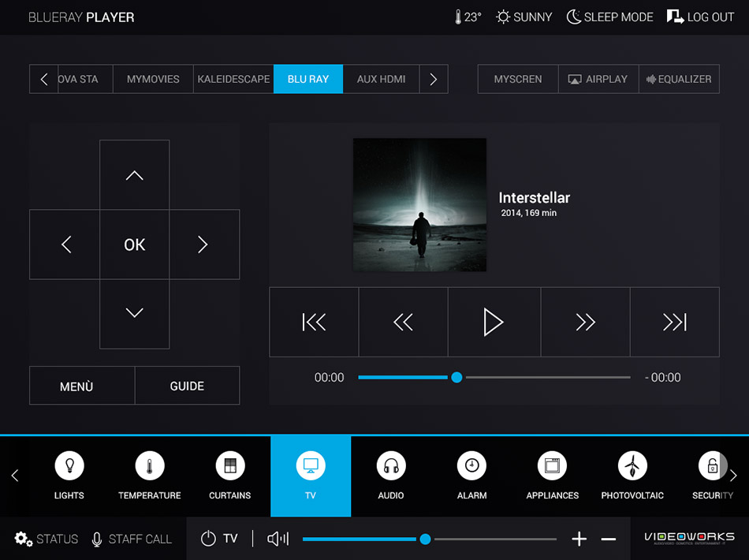Open the Lights control section

tap(69, 476)
